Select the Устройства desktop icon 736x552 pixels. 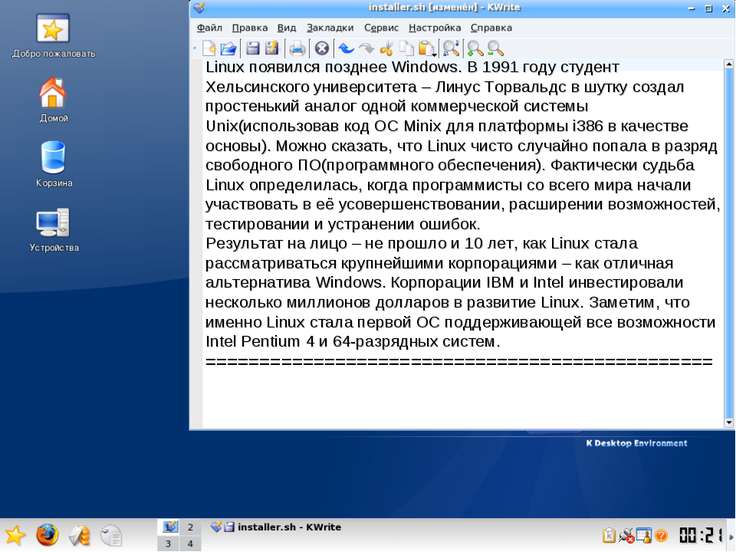pos(54,230)
